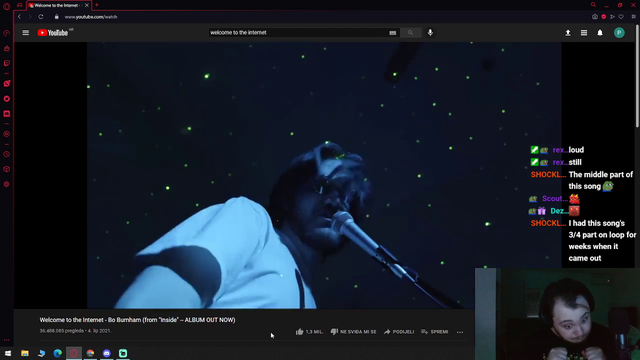640x360 pixels.
Task: Open the Opera GX main menu logo
Action: tap(7, 6)
